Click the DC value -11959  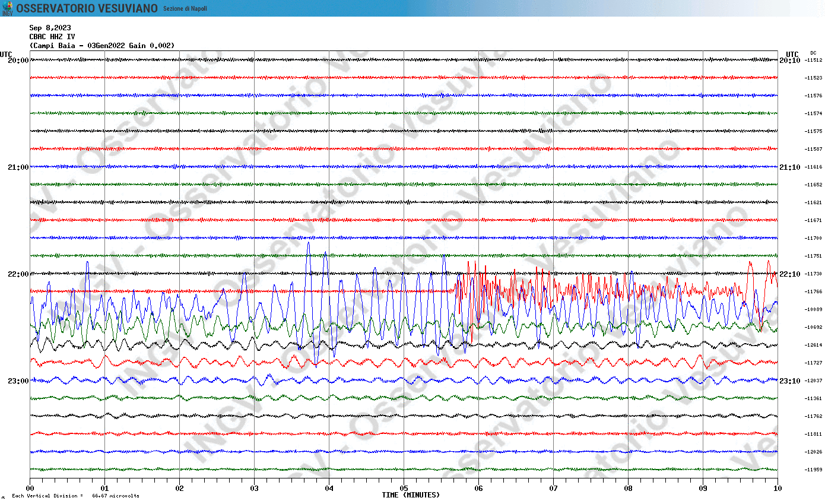pos(813,470)
